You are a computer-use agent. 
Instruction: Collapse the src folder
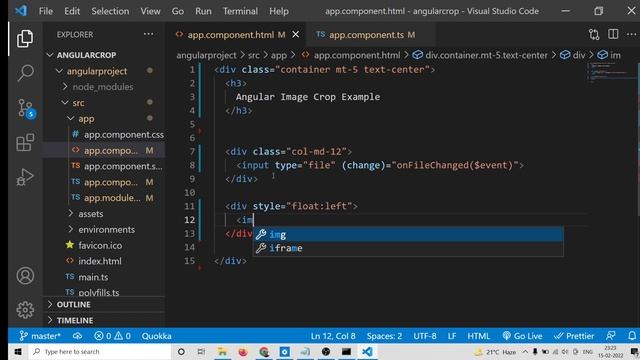(x=104, y=102)
